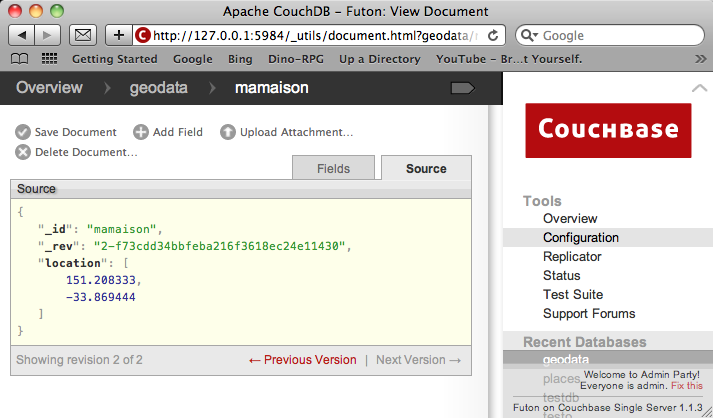
Task: Open the Getting Started bookmark
Action: tap(115, 59)
